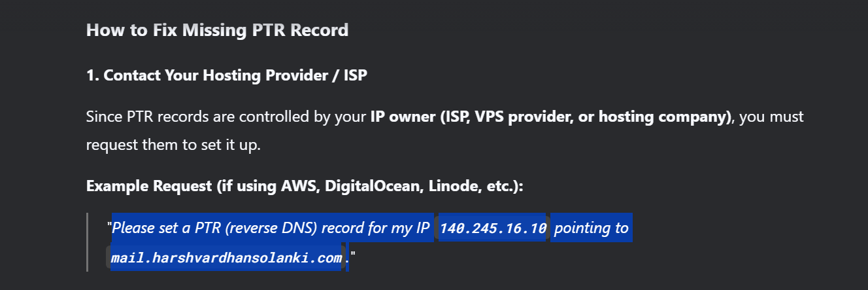Viewport: 868px width, 290px height.
Task: Click the opening quotation mark of the blockquote
Action: 109,228
